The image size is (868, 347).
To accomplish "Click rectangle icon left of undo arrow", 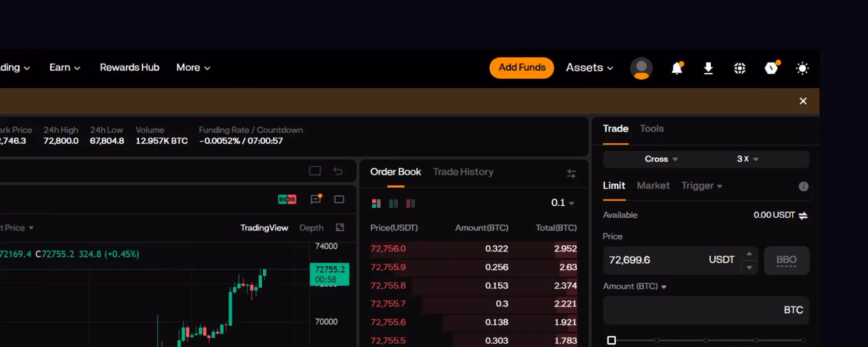I will (x=315, y=171).
